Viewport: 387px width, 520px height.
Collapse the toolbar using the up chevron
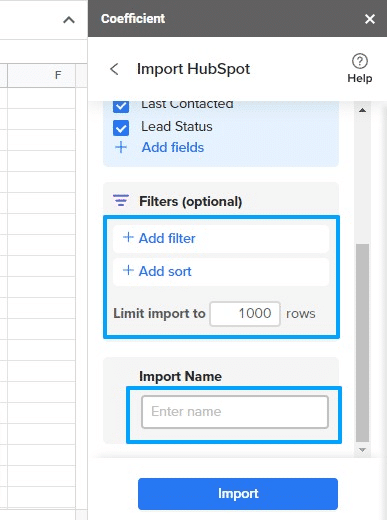pyautogui.click(x=69, y=20)
